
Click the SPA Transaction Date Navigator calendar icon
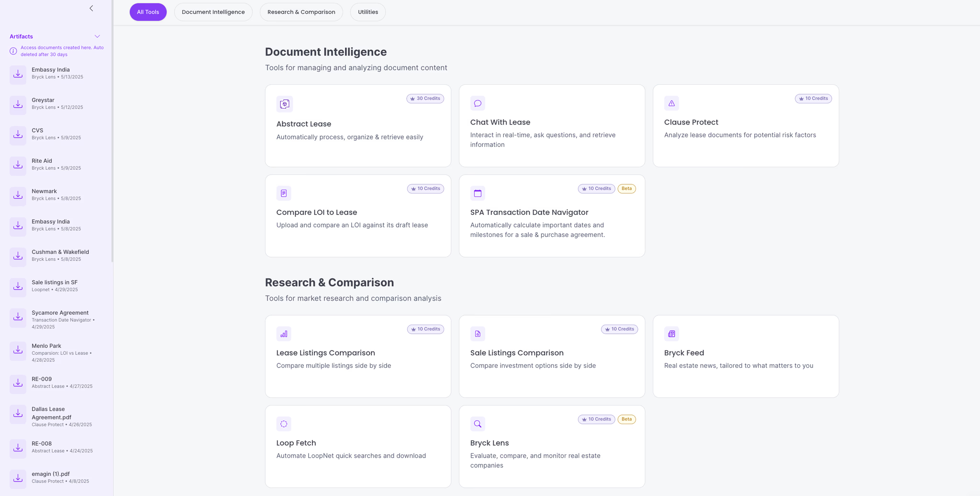pos(478,193)
